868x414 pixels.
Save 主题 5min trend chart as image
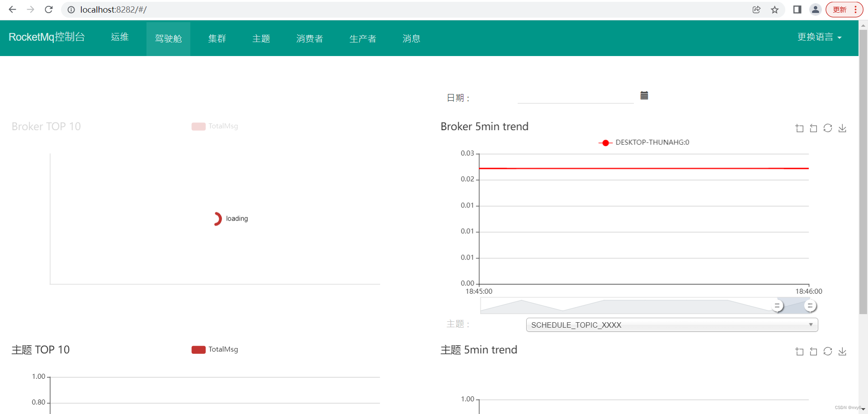click(x=842, y=352)
